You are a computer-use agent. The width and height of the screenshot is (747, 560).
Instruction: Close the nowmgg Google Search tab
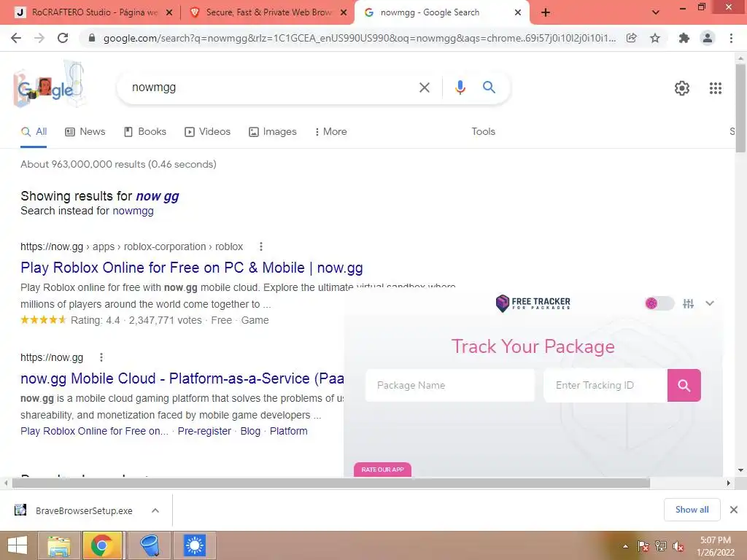518,13
